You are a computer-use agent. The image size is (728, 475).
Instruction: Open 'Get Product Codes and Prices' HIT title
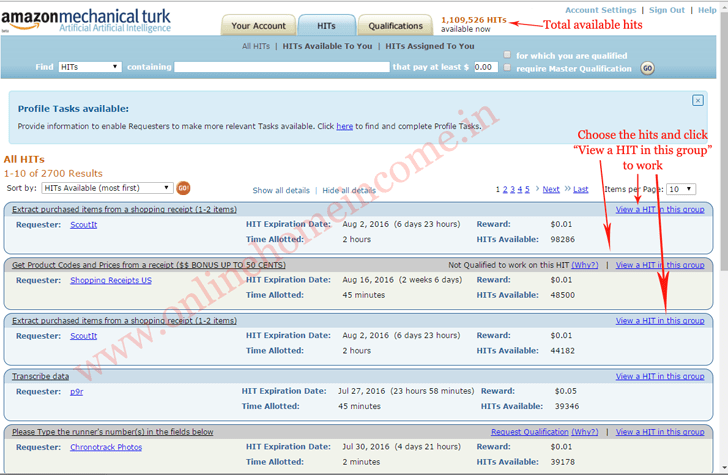tap(149, 265)
